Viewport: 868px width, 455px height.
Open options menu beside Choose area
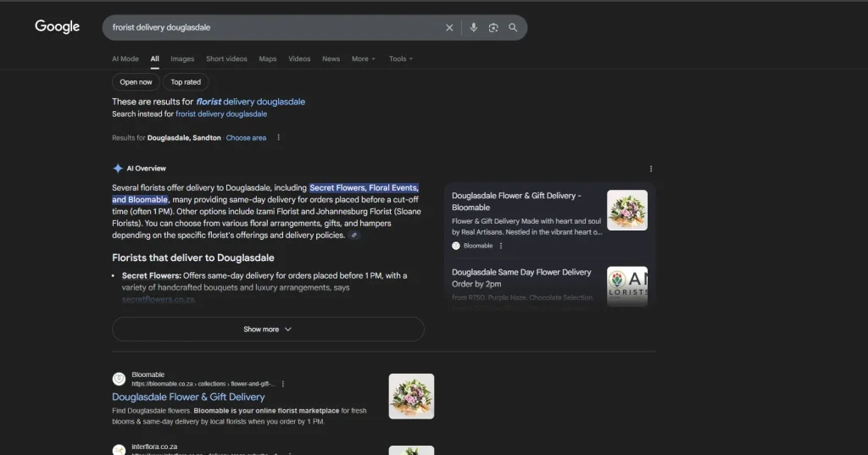278,138
